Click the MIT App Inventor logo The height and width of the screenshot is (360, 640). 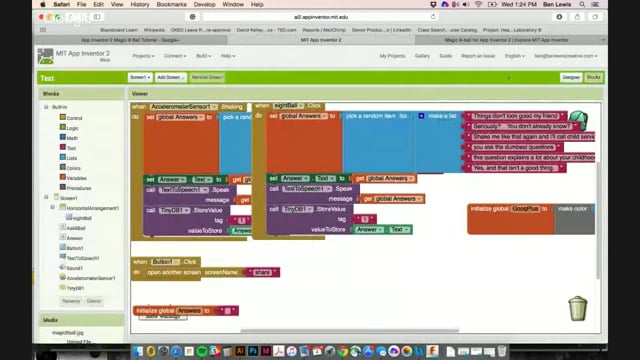45,56
